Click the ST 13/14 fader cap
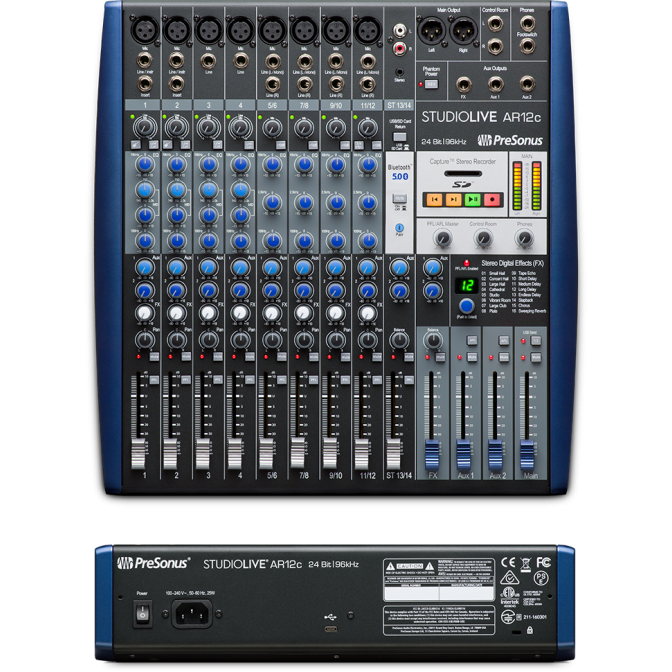672x672 pixels. point(393,453)
